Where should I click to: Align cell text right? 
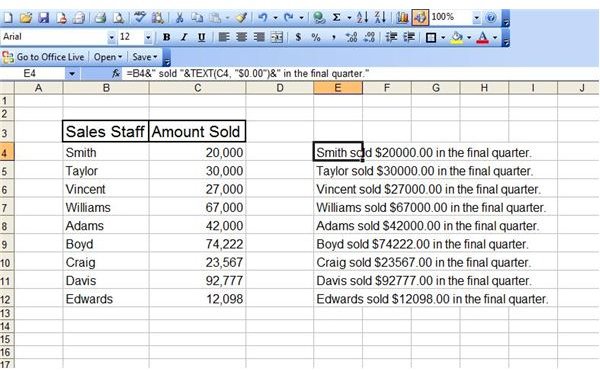[259, 37]
